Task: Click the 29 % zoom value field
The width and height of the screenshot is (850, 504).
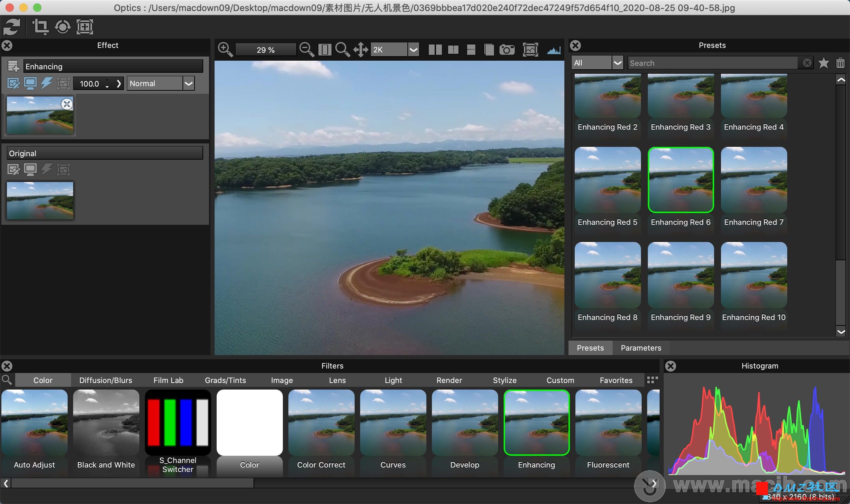Action: [x=266, y=50]
